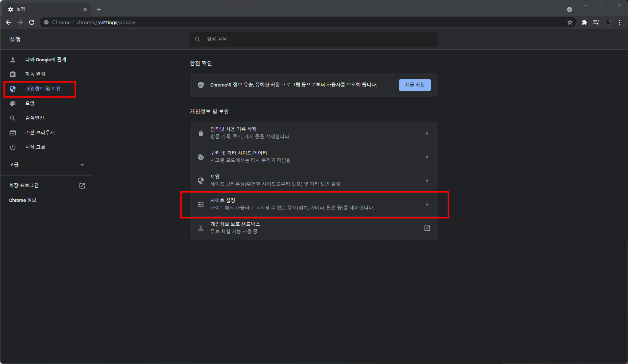Click the 설정 page title

tap(15, 39)
